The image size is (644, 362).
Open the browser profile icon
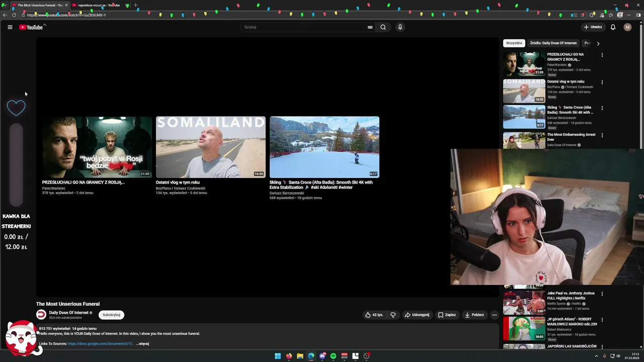pos(620,15)
